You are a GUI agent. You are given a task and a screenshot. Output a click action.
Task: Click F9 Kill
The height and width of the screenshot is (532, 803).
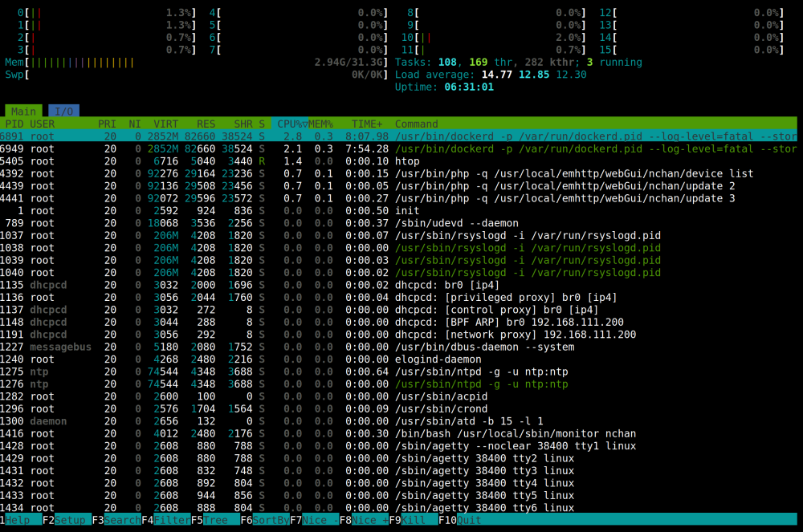pos(414,520)
